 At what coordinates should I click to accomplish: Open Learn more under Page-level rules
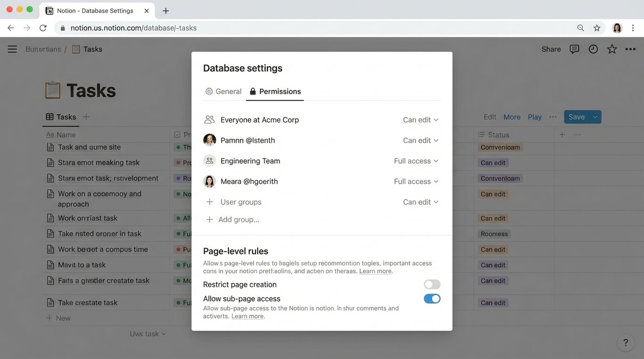click(375, 271)
